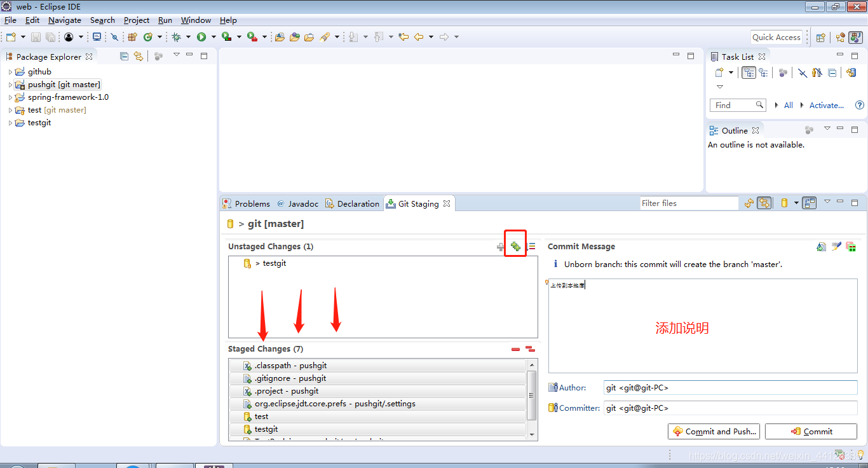Click Refresh icon in Git Staging
The width and height of the screenshot is (868, 468).
(749, 203)
